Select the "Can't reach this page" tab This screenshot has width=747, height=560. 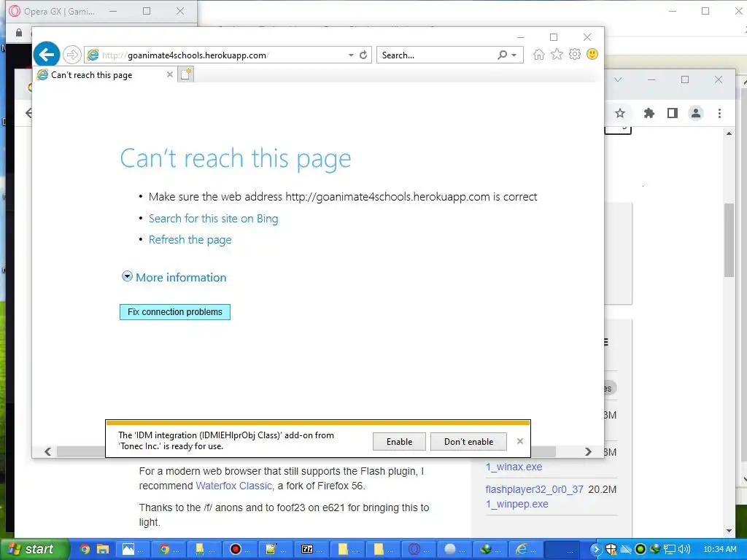[105, 75]
